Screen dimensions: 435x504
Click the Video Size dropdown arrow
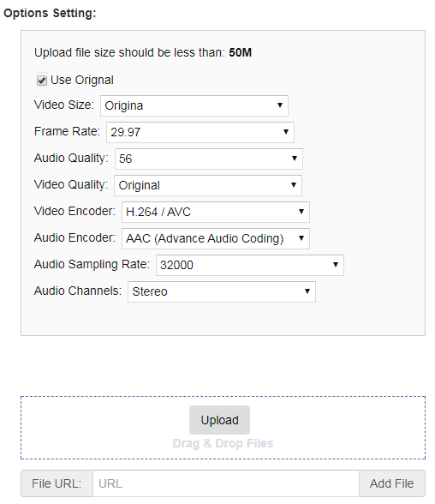pos(280,105)
